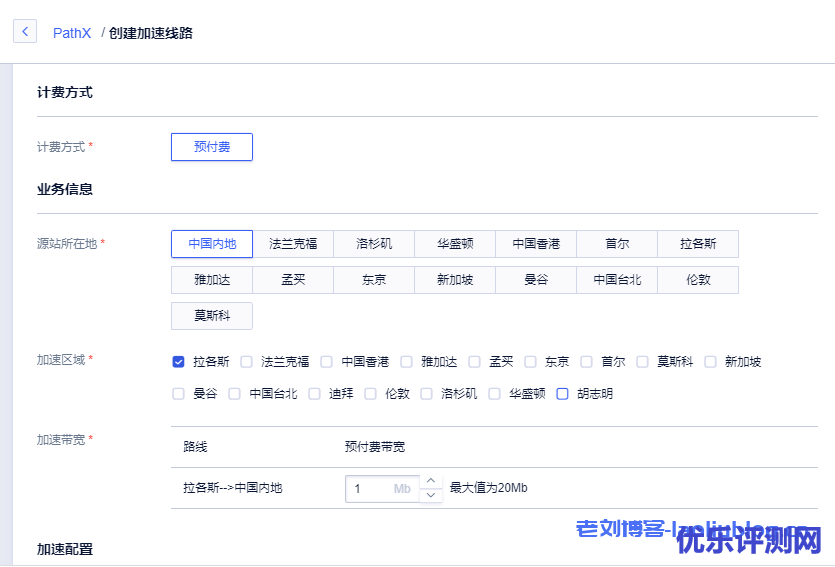
Task: Select 中国香港 origin location button
Action: [536, 244]
